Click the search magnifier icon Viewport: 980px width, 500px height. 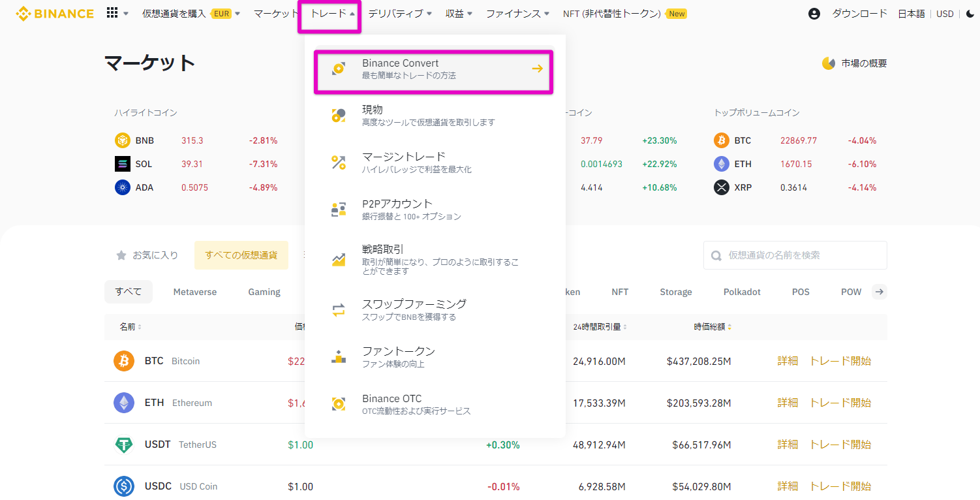[716, 256]
